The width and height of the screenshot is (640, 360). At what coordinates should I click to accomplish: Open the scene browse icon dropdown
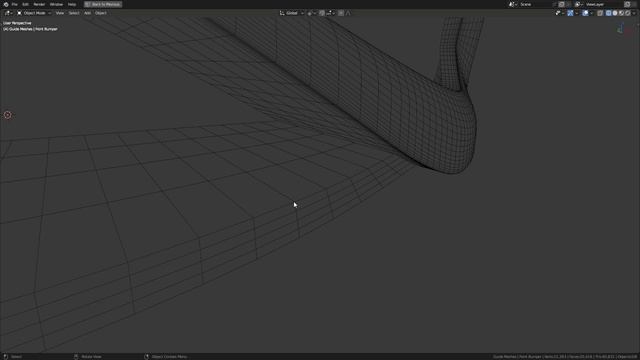point(513,4)
